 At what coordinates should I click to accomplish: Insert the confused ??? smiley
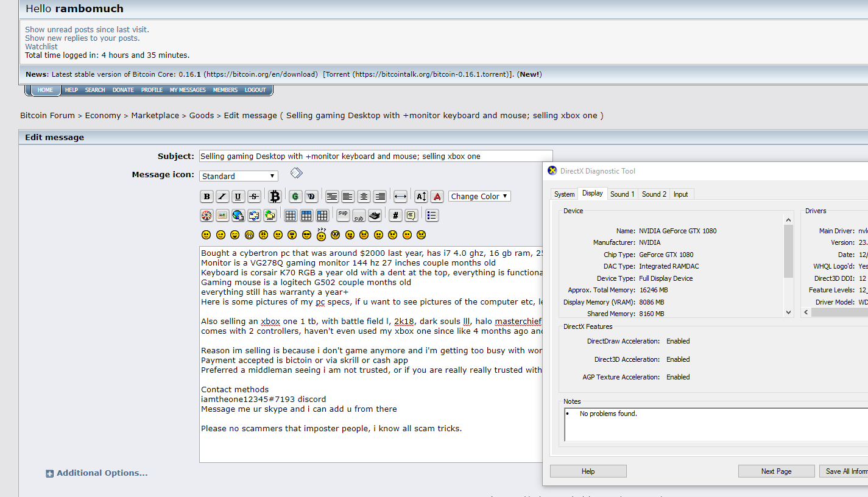pos(321,234)
